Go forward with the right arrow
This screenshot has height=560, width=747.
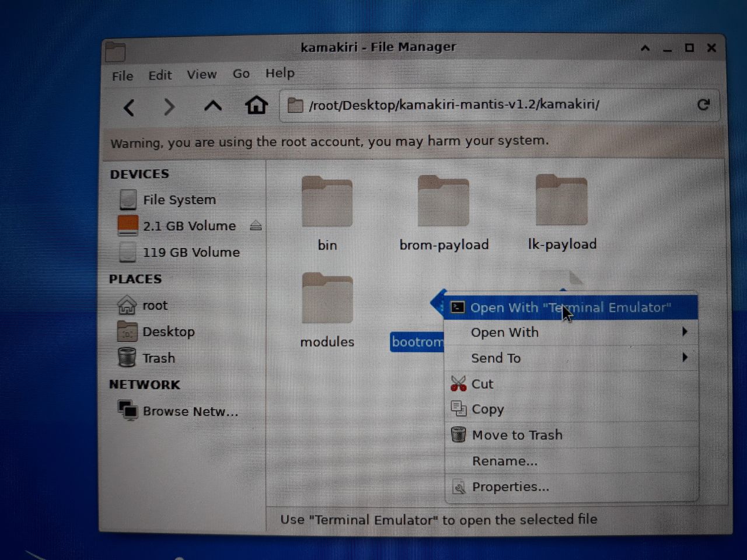[169, 107]
